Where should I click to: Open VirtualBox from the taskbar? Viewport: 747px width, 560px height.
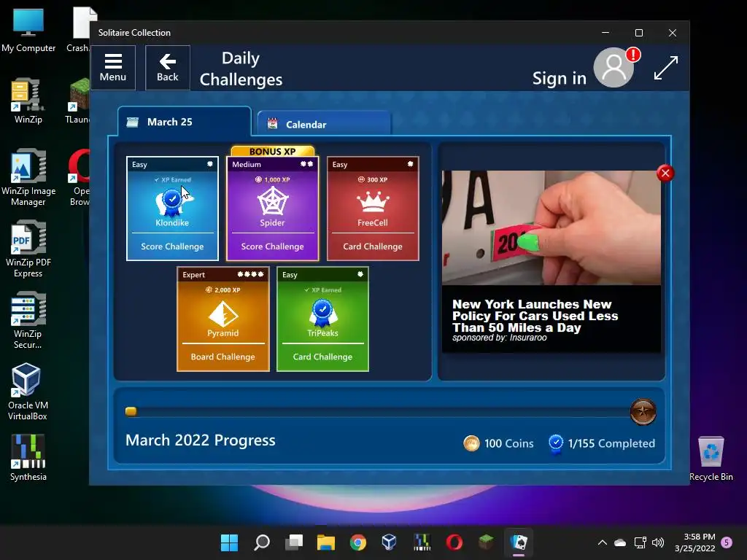pyautogui.click(x=390, y=542)
